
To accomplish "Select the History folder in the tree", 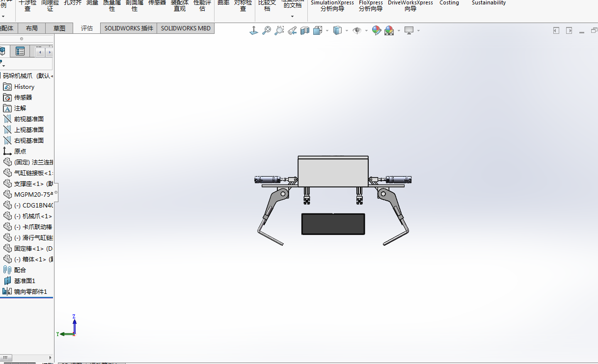I will [24, 87].
